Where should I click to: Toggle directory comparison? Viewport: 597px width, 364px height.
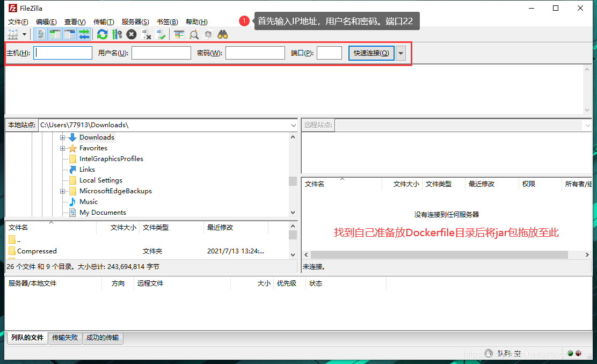(x=194, y=35)
